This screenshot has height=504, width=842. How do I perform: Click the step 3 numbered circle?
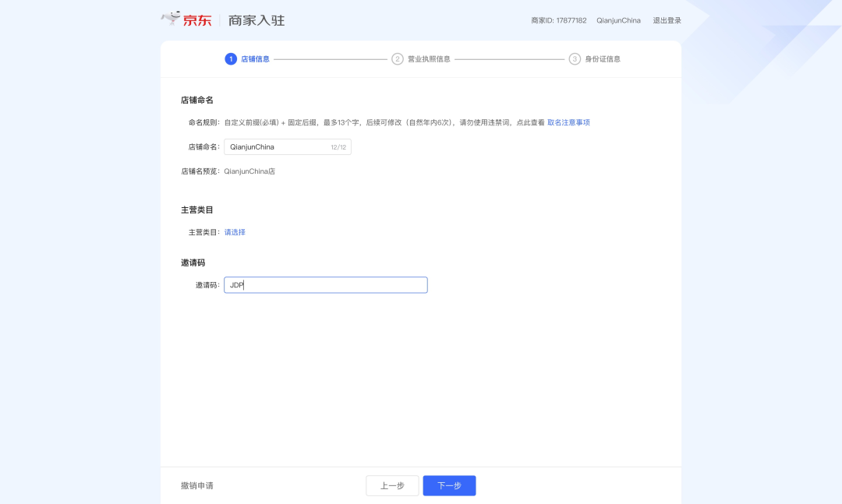(575, 58)
